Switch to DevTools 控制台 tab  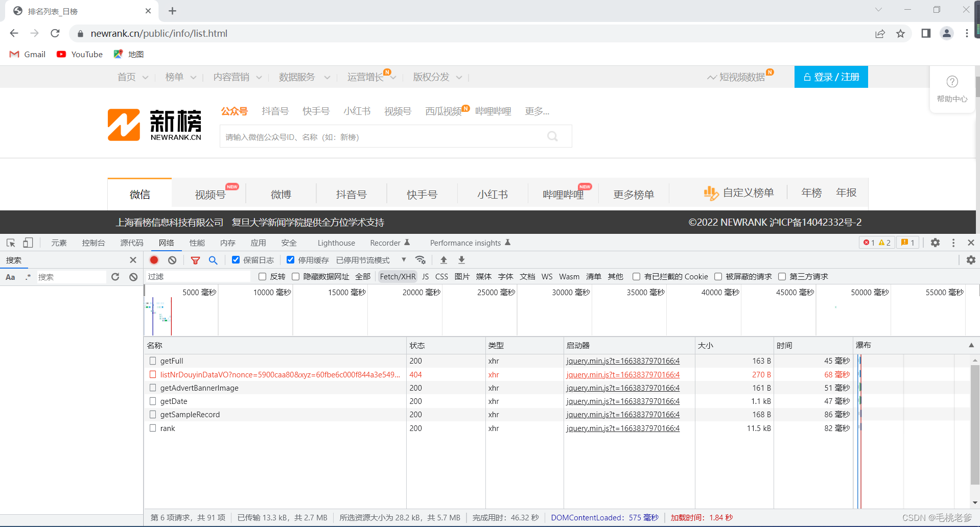(94, 243)
